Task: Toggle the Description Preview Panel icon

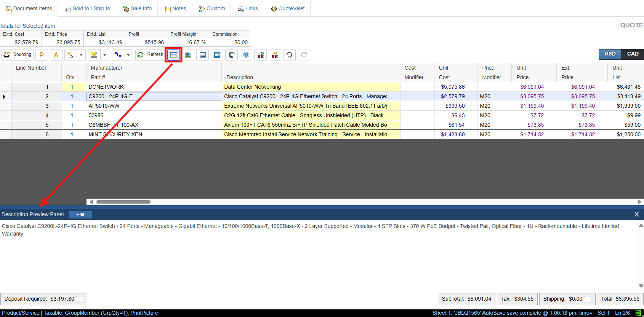Action: click(173, 55)
